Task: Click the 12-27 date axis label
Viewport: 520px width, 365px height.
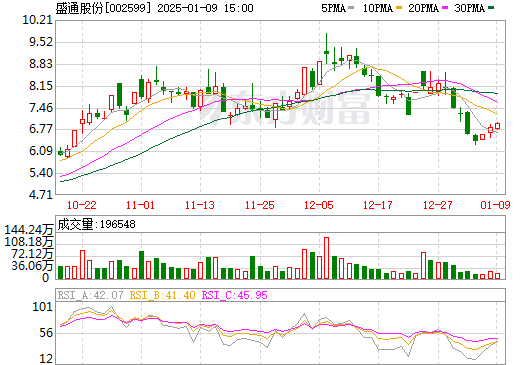Action: point(438,205)
